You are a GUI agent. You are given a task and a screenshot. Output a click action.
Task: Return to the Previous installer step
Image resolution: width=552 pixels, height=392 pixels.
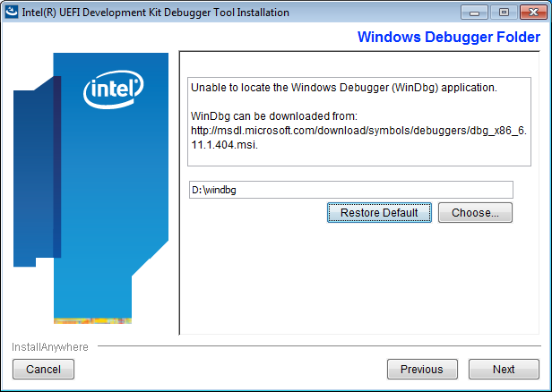[422, 369]
